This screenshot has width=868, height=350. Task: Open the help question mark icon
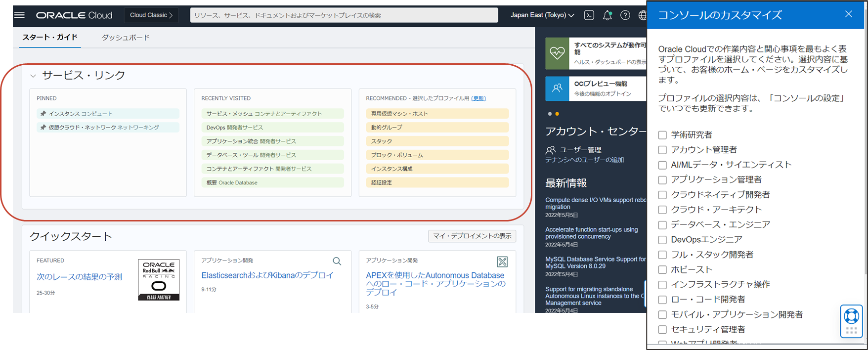pyautogui.click(x=625, y=15)
